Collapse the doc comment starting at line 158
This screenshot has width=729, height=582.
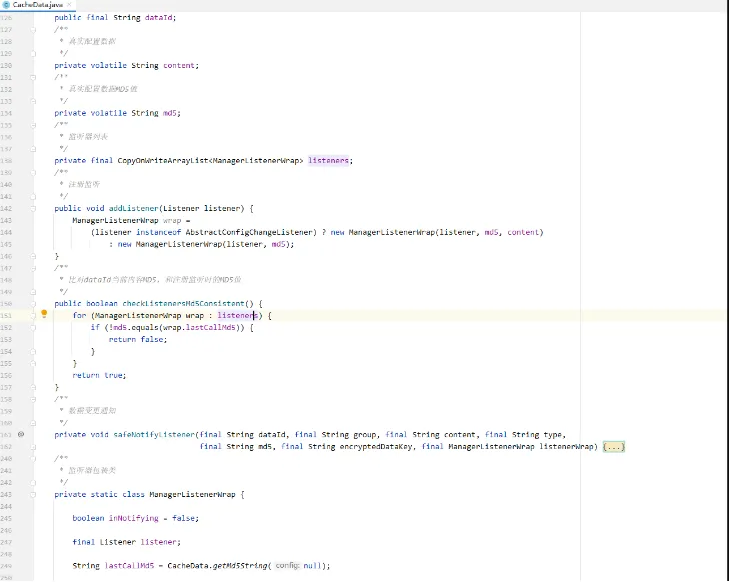point(33,399)
